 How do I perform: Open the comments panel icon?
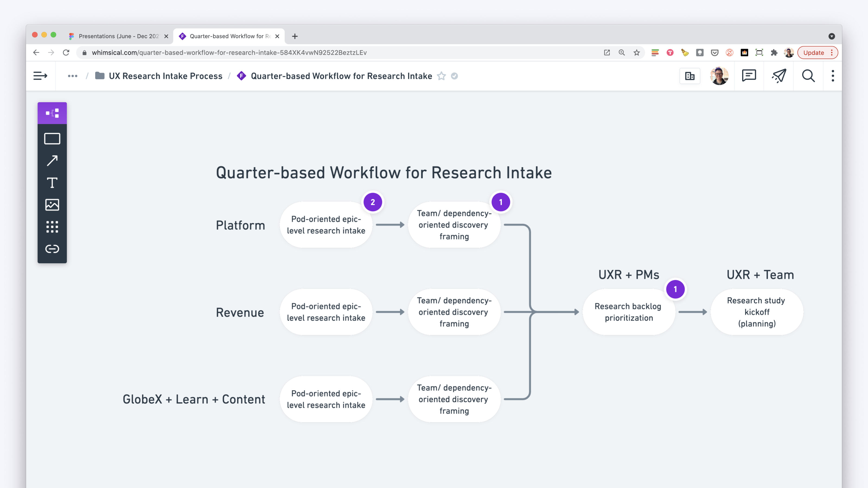point(749,76)
